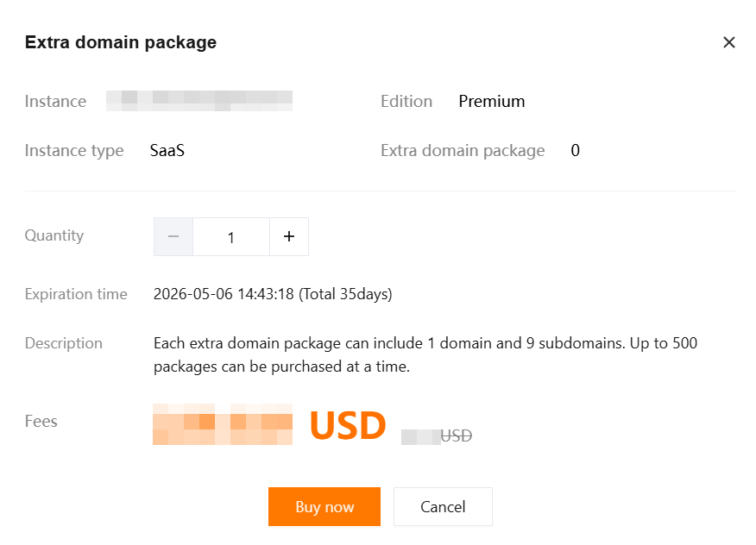Viewport: 756px width, 545px height.
Task: Click the blurred orange fee amount
Action: [223, 424]
